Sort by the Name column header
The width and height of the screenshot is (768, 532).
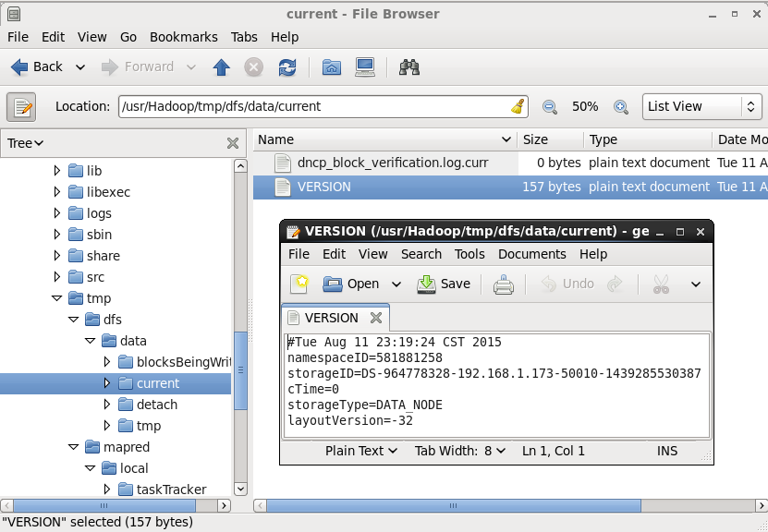coord(385,140)
